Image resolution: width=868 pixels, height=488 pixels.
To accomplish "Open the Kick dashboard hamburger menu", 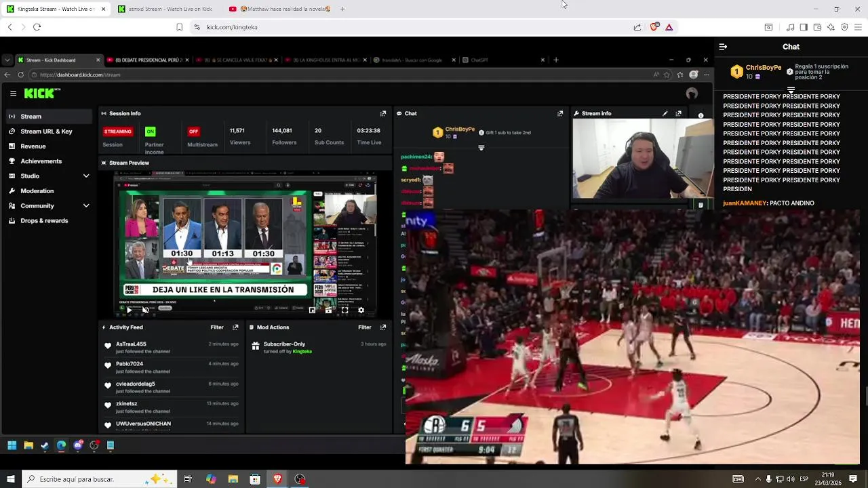I will 13,94.
